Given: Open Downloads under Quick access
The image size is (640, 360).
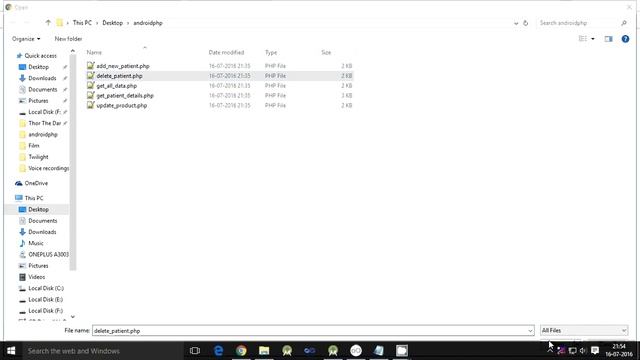Looking at the screenshot, I should point(42,78).
